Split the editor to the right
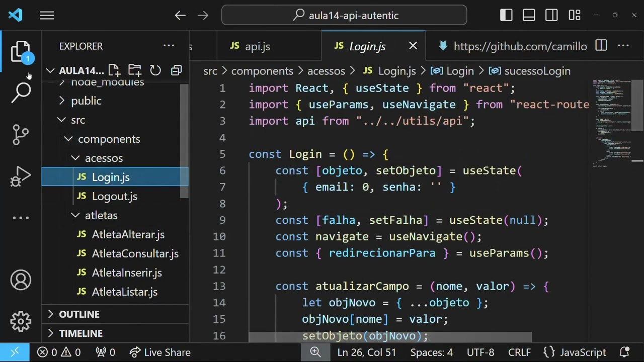The image size is (644, 362). pyautogui.click(x=601, y=46)
